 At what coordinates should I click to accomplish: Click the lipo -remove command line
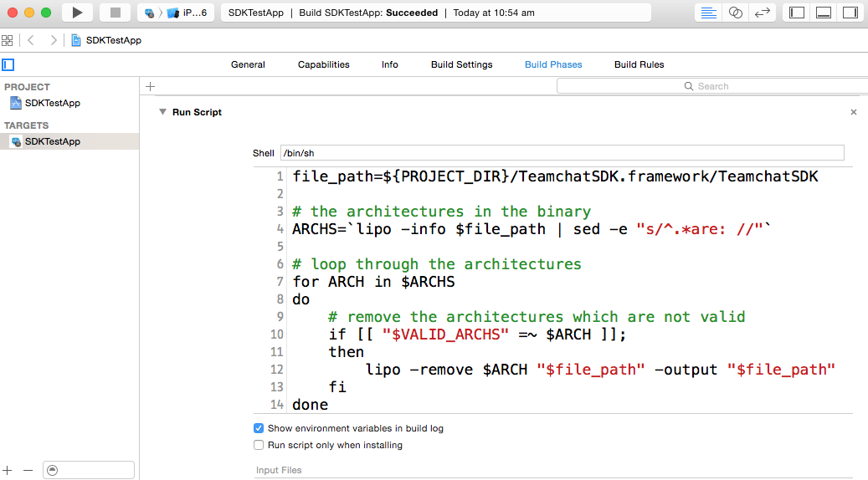[x=600, y=370]
